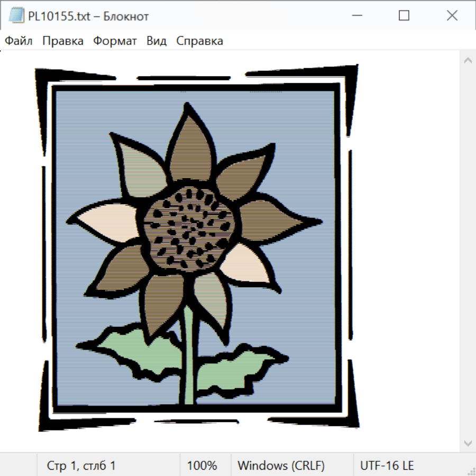Open the Файл menu
The image size is (476, 476).
tap(19, 41)
